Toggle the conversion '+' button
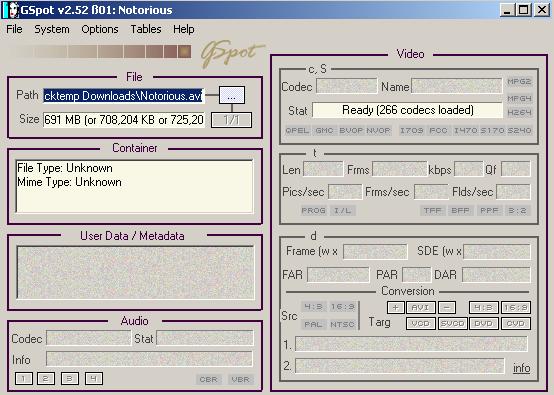The height and width of the screenshot is (395, 554). click(x=396, y=307)
